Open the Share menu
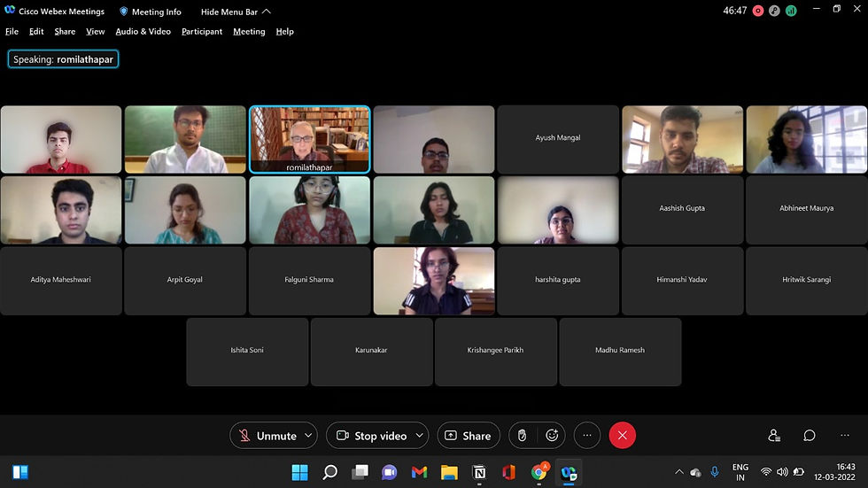Image resolution: width=868 pixels, height=488 pixels. [x=65, y=32]
